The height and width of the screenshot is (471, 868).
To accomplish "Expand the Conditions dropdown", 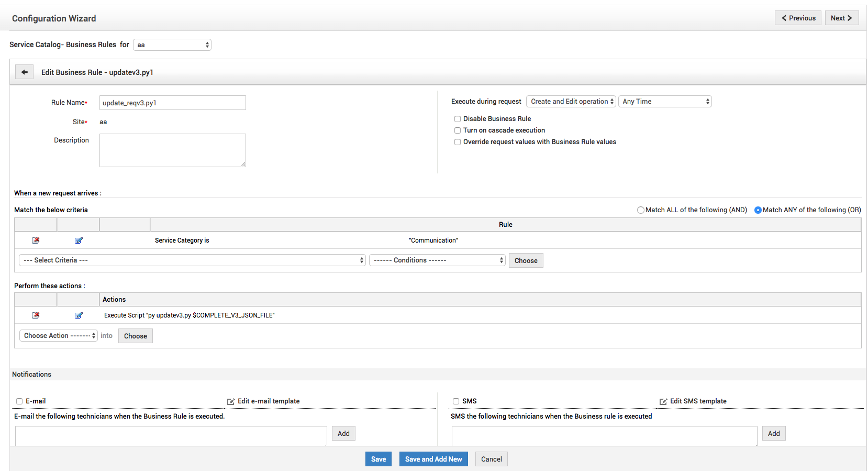I will (x=437, y=260).
